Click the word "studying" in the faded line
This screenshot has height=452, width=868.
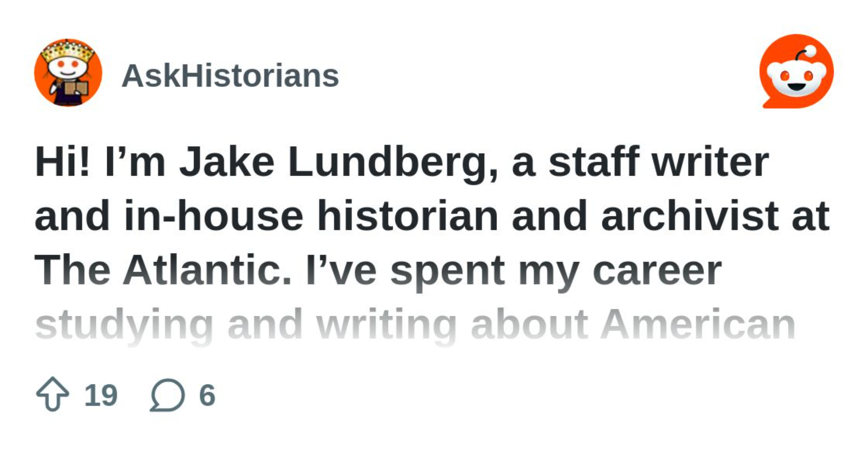(x=124, y=325)
